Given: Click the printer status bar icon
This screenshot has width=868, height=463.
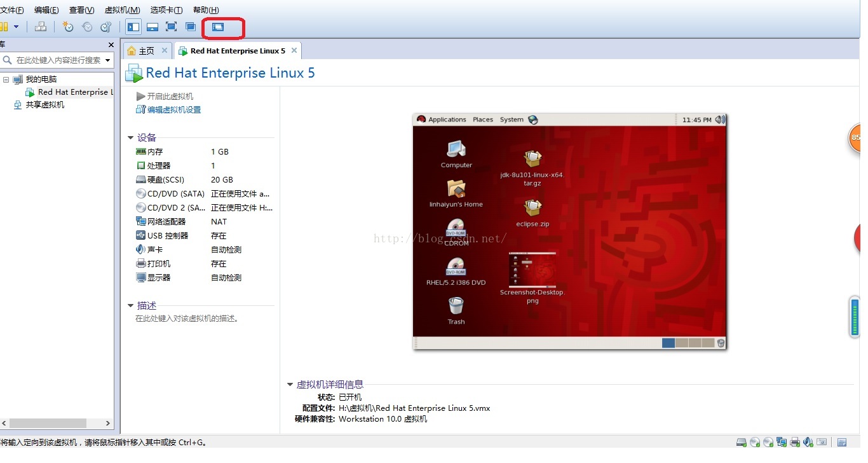Looking at the screenshot, I should (x=794, y=442).
